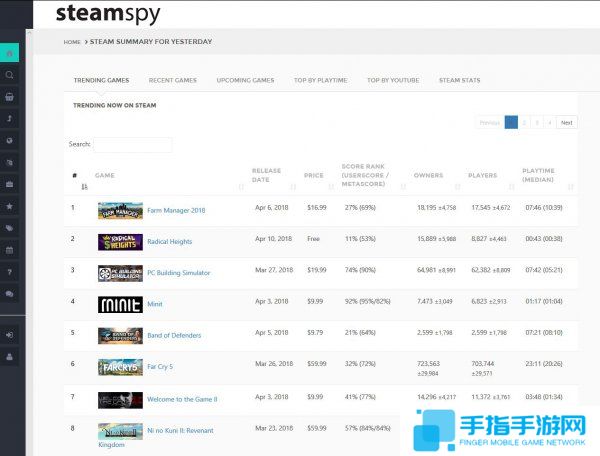Viewport: 600px width, 456px height.
Task: Select the highlighted current page 1 button
Action: coord(511,123)
